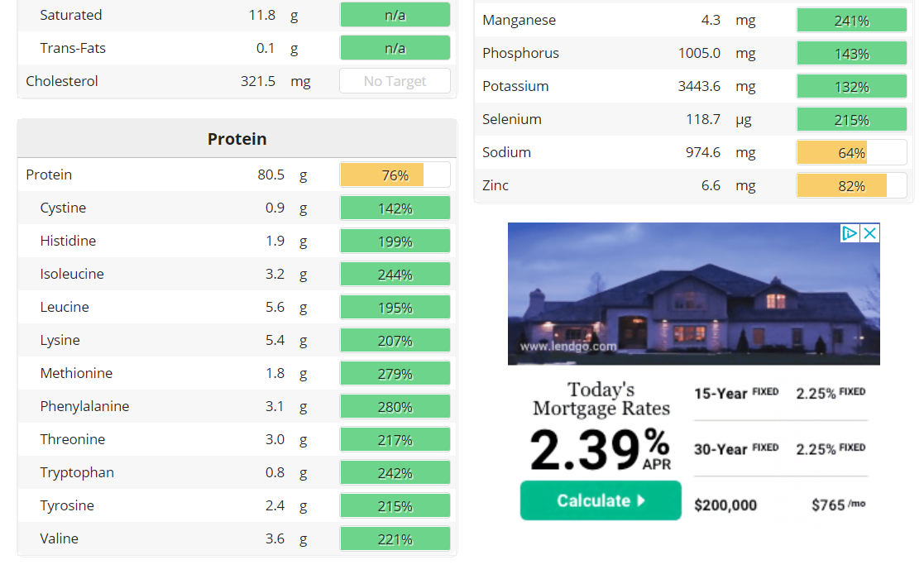Viewport: 924px width, 579px height.
Task: Click the Saturated n/a bar
Action: point(395,15)
